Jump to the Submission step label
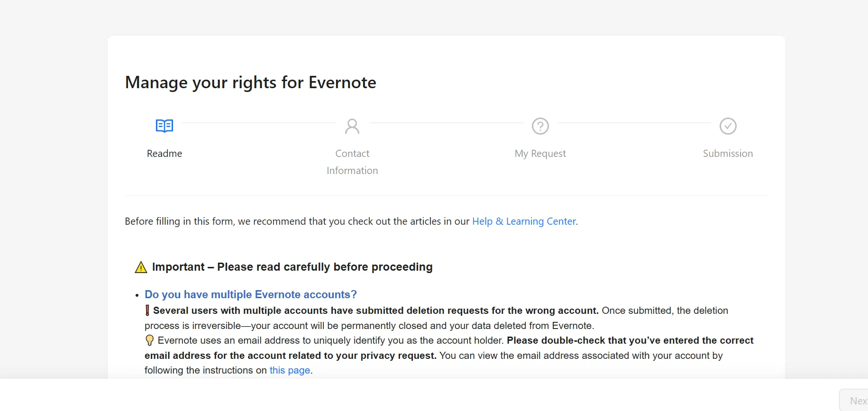The height and width of the screenshot is (411, 868). point(728,154)
